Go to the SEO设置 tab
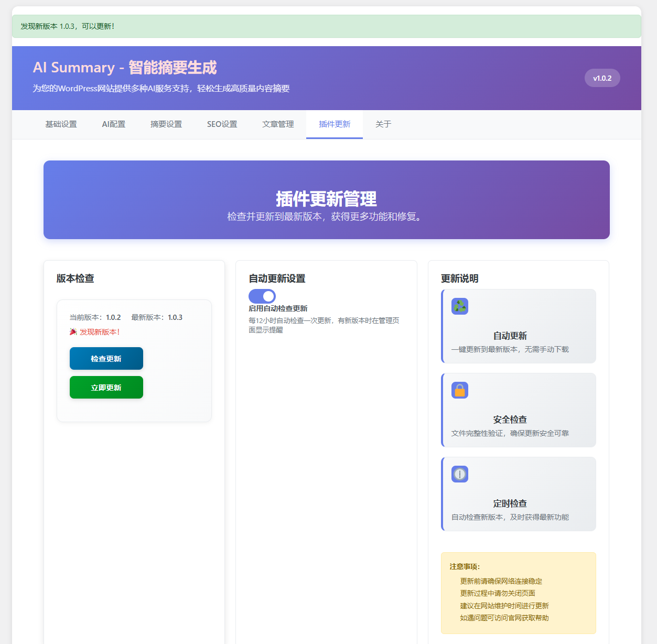 [222, 124]
